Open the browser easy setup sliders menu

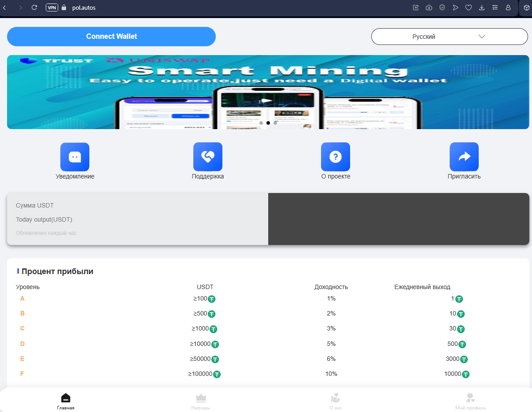(495, 7)
